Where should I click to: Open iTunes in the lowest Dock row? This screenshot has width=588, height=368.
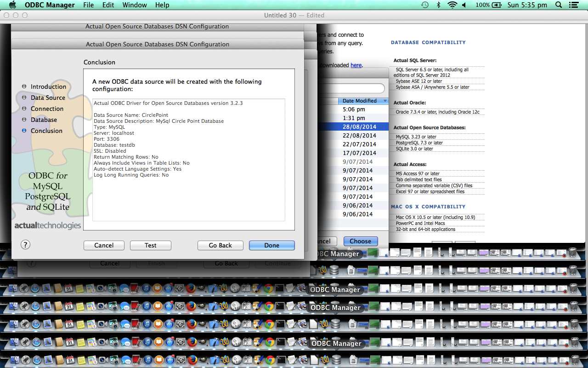pyautogui.click(x=148, y=360)
